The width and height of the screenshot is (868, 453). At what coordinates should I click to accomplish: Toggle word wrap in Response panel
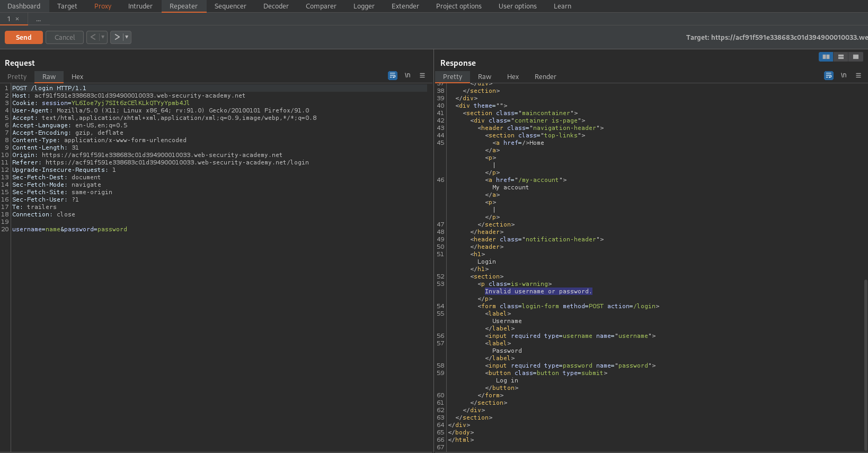(x=829, y=76)
